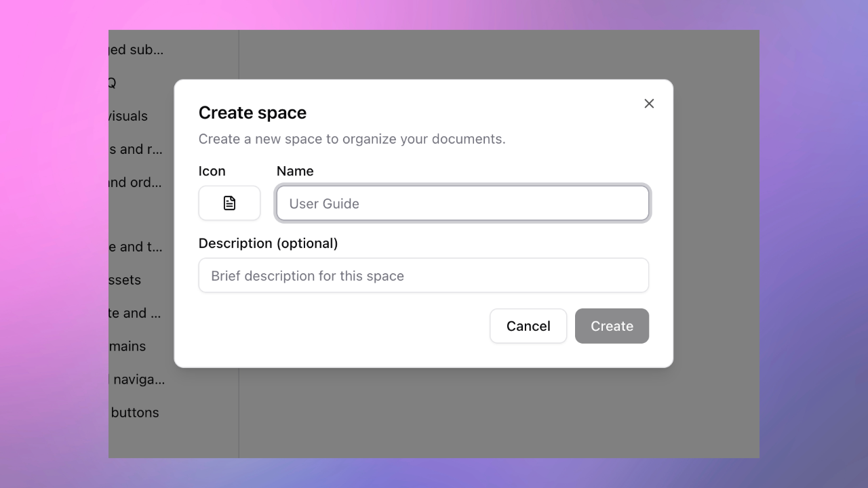Click the Description (optional) text field

tap(423, 276)
